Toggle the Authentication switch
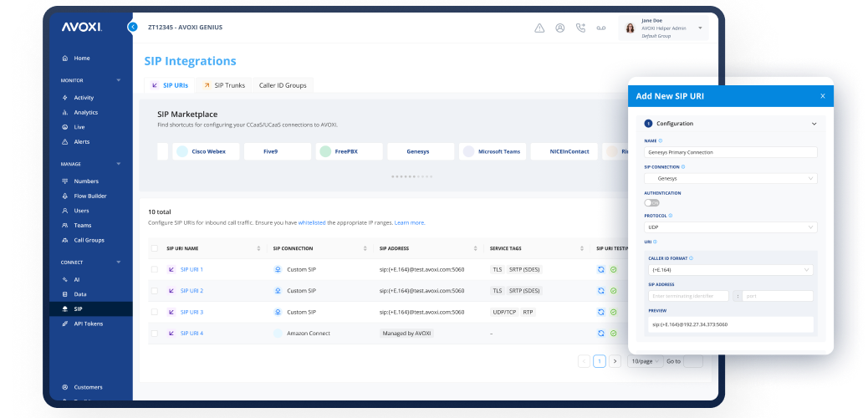The width and height of the screenshot is (868, 418). click(x=651, y=202)
